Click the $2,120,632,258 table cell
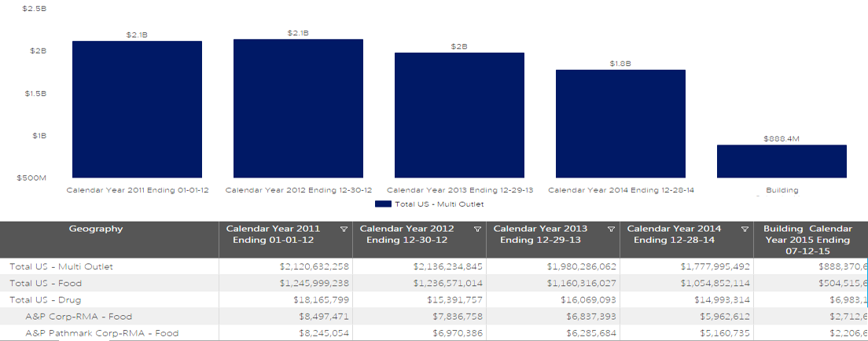This screenshot has height=341, width=868. (x=314, y=266)
